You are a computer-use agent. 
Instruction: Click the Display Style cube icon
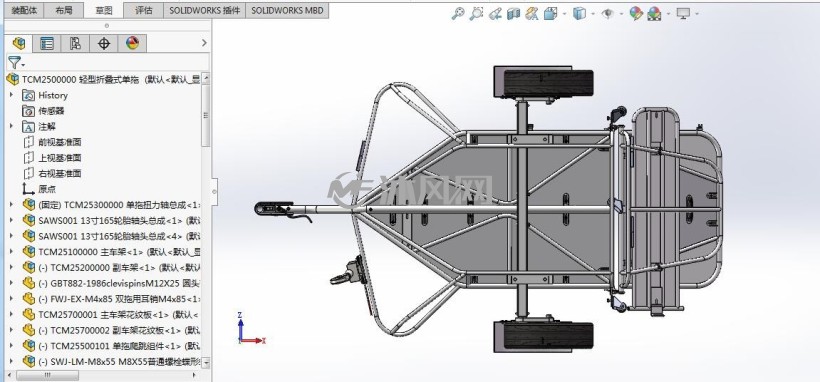pos(579,14)
